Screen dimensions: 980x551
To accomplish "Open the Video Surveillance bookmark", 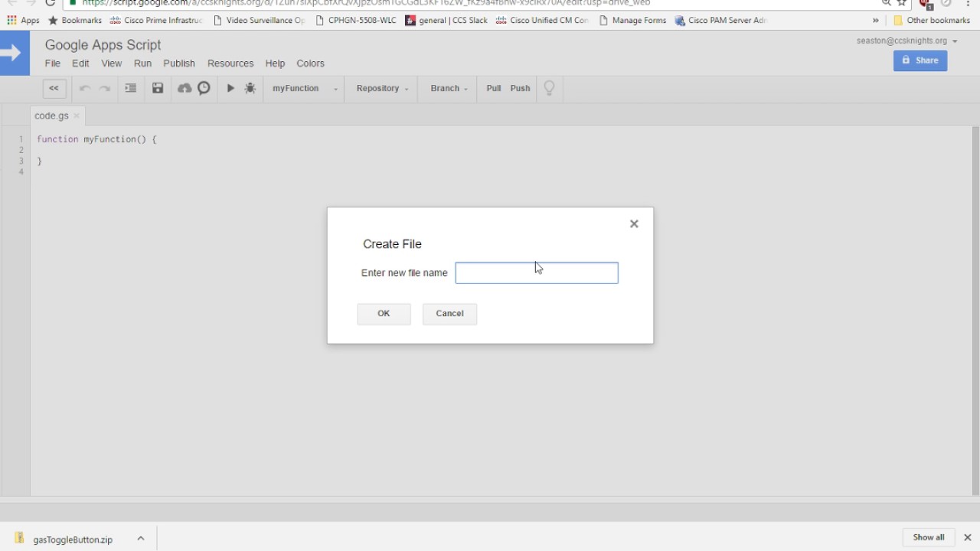I will click(x=259, y=21).
